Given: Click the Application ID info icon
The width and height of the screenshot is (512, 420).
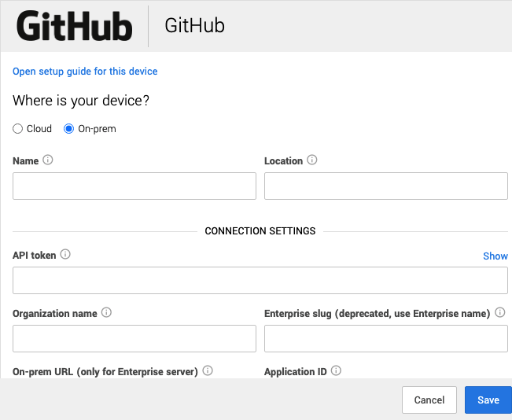Looking at the screenshot, I should (336, 370).
